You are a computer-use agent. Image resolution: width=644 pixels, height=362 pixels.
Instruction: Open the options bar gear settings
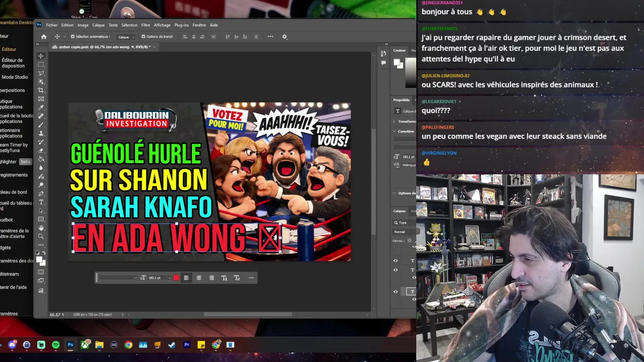click(284, 36)
